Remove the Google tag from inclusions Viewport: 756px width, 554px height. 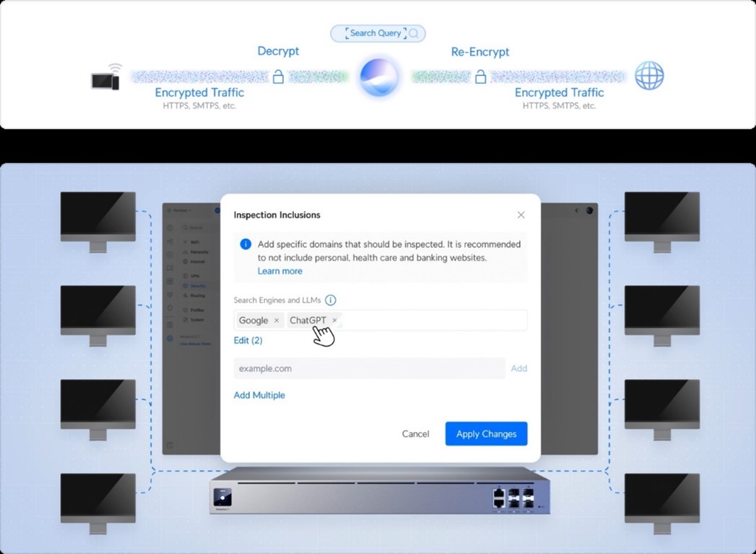277,320
